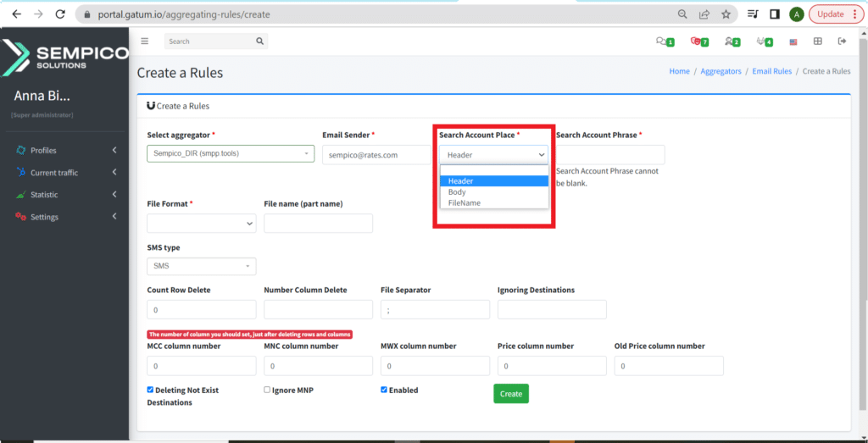Click the browser address bar URL
The height and width of the screenshot is (443, 868).
(184, 15)
